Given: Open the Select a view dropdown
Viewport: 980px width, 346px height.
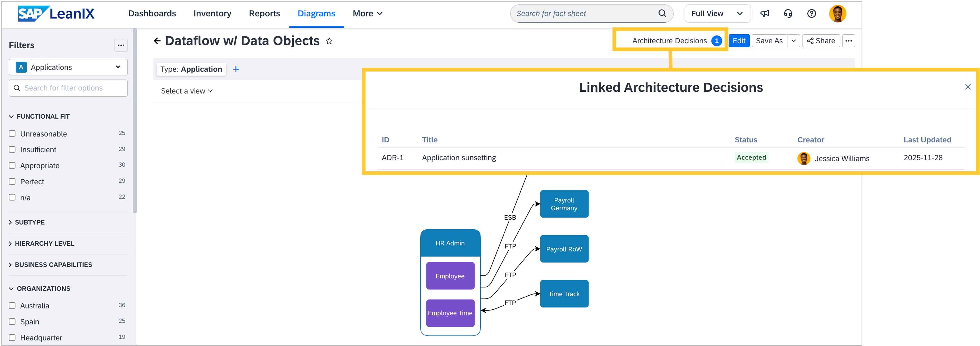Looking at the screenshot, I should click(186, 91).
